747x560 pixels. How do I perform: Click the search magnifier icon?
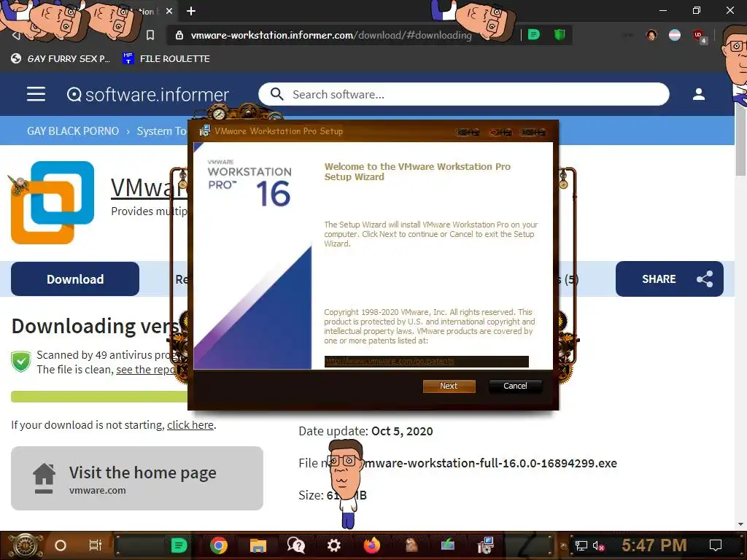pyautogui.click(x=276, y=94)
